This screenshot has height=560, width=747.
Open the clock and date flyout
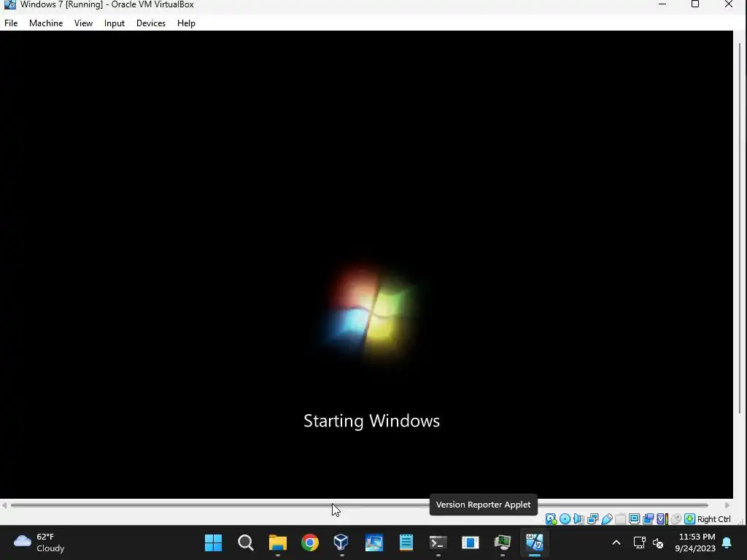pos(695,542)
